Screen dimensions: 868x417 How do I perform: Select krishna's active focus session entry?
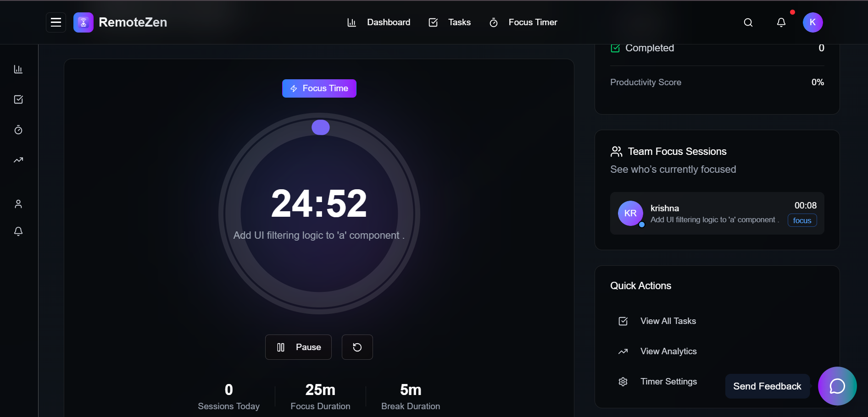pos(717,214)
